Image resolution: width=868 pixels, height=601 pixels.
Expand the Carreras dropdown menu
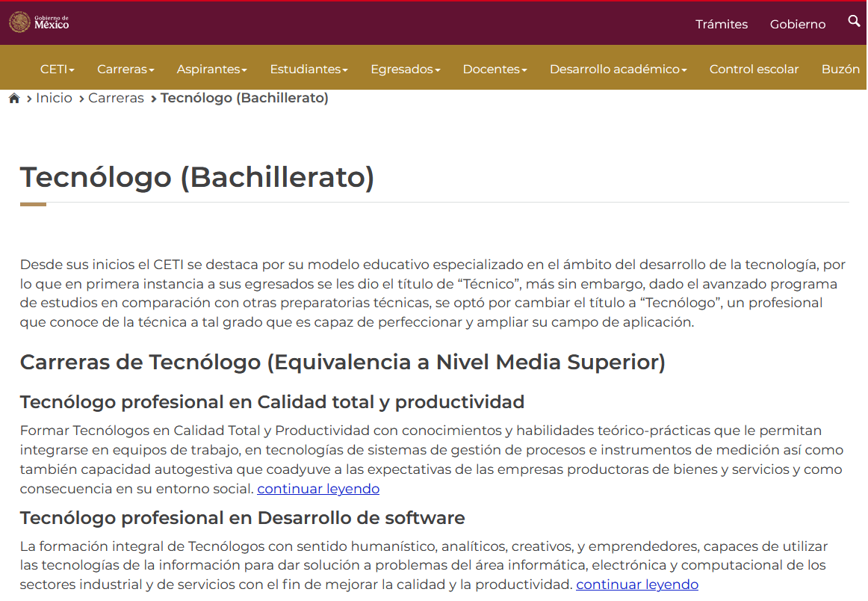click(x=125, y=70)
